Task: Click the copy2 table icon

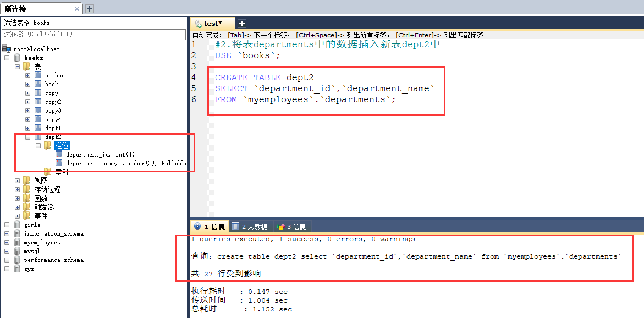Action: [38, 102]
